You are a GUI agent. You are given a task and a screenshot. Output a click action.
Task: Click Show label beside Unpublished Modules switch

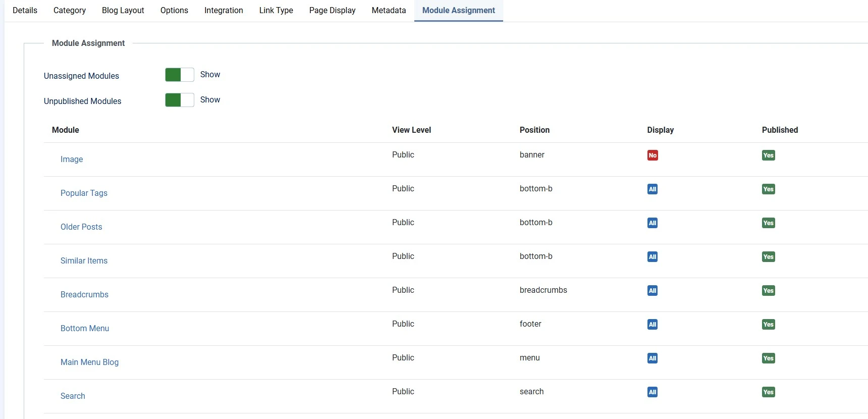tap(210, 100)
